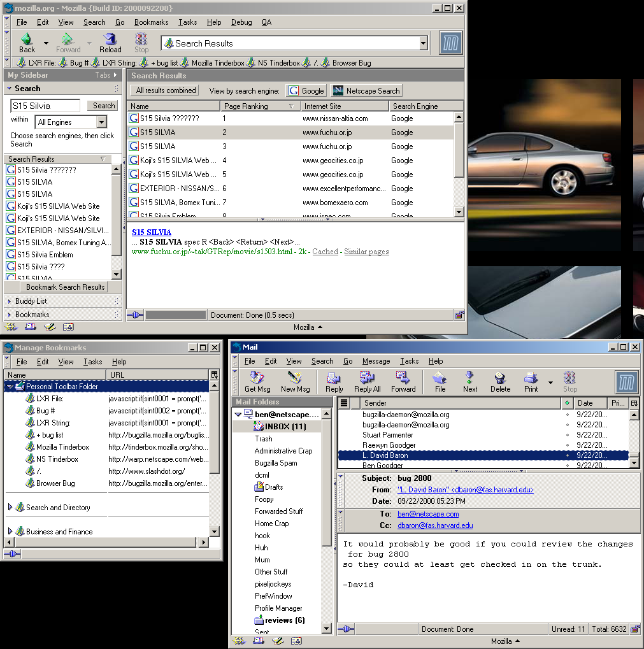This screenshot has width=644, height=649.
Task: Open the Mail message list column picker icon
Action: pos(634,403)
